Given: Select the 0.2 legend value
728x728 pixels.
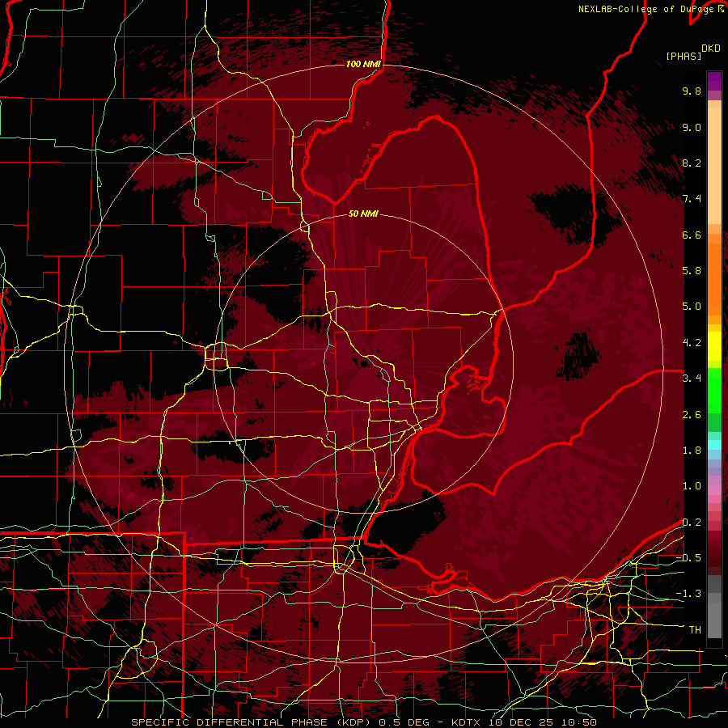Looking at the screenshot, I should point(692,523).
